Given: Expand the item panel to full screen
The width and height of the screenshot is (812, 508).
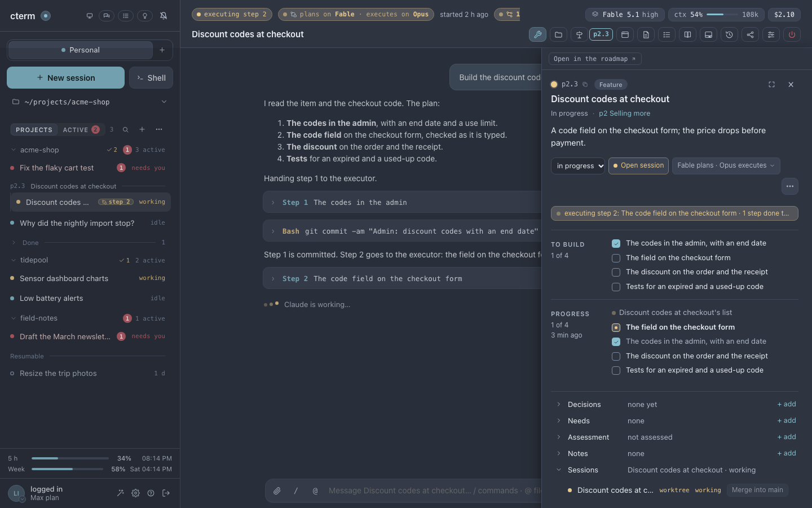Looking at the screenshot, I should click(x=771, y=85).
